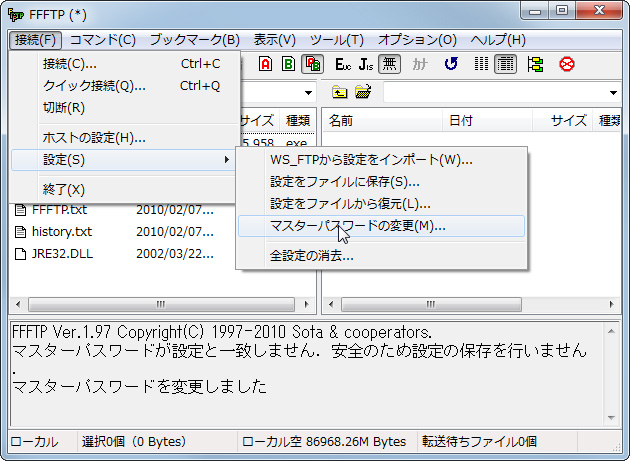
Task: Select 設定をファイルから復元(L)...
Action: click(x=381, y=204)
